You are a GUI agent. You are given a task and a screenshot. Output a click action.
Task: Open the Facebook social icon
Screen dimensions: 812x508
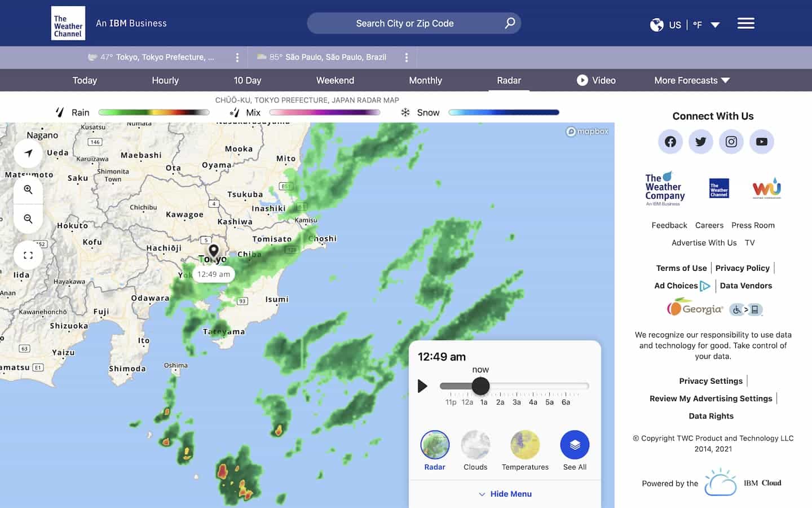(x=670, y=142)
